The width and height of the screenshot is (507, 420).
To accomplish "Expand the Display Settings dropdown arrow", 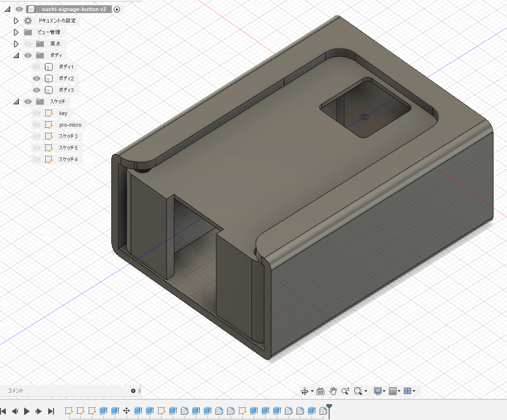I will click(x=384, y=391).
